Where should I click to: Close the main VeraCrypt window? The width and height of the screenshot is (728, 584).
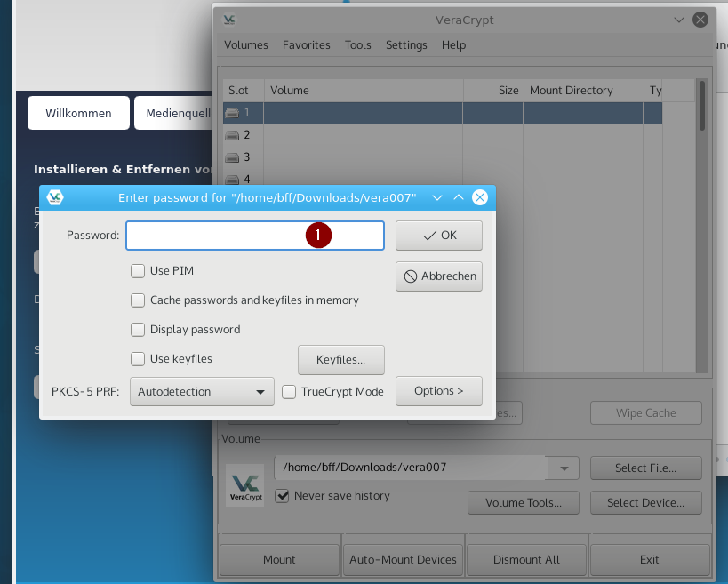point(700,20)
